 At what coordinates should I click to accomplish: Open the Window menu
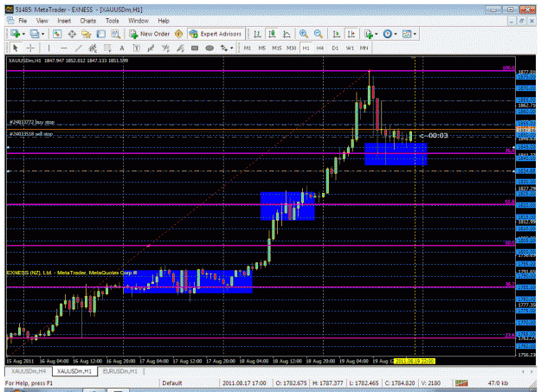pos(138,21)
